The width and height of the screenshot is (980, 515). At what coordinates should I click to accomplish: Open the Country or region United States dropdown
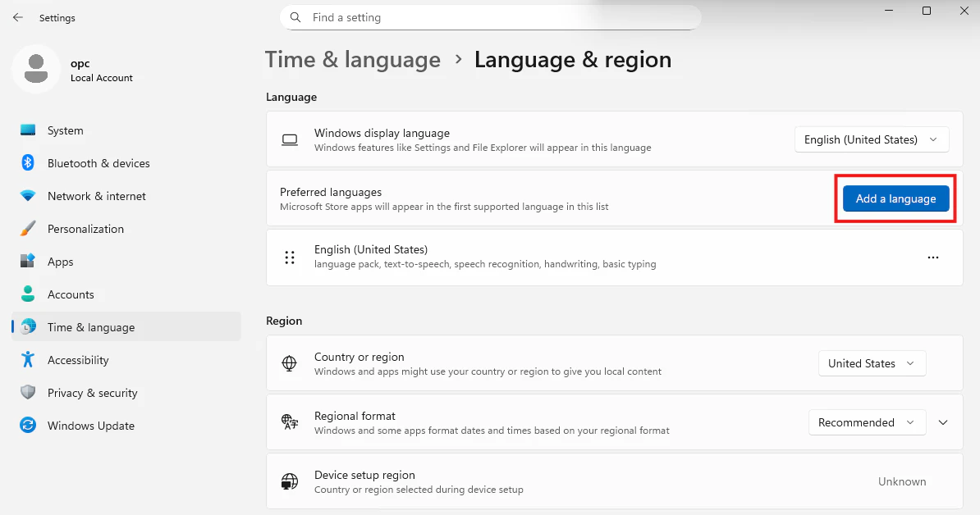point(872,363)
